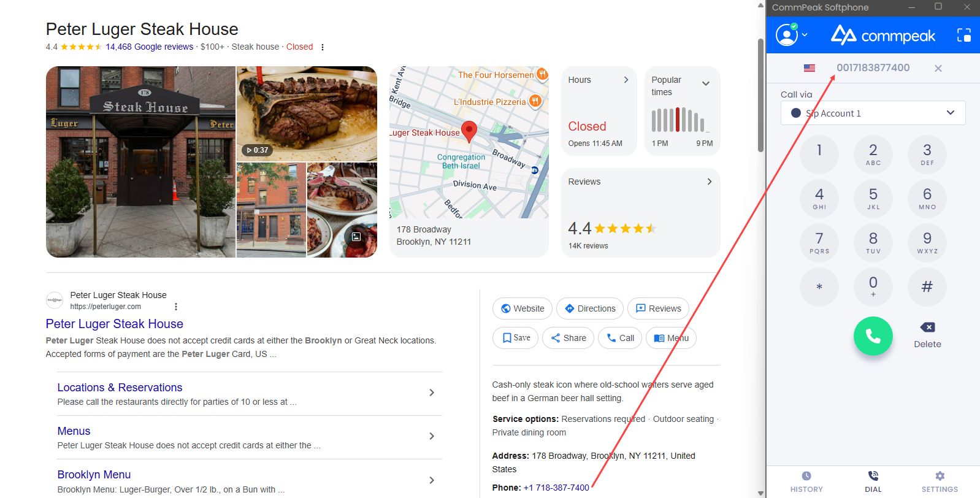The image size is (980, 498).
Task: Click the red map pin for Peter Luger
Action: point(469,131)
